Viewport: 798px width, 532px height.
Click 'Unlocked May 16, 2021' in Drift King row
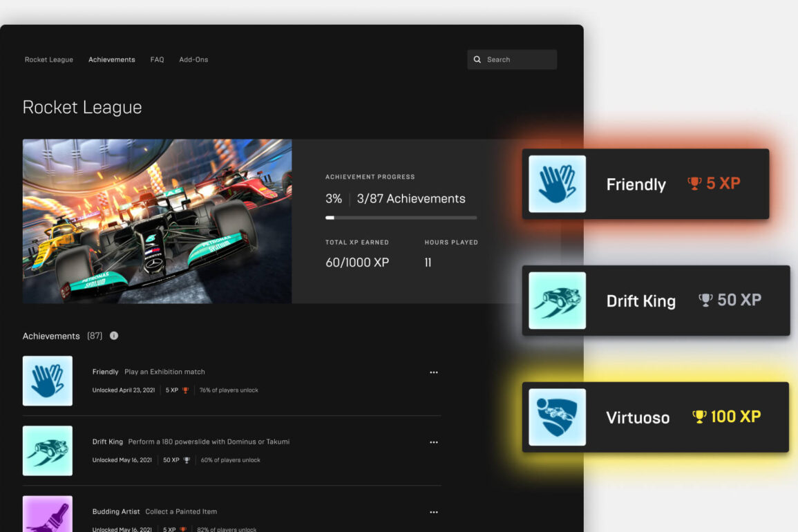coord(122,459)
